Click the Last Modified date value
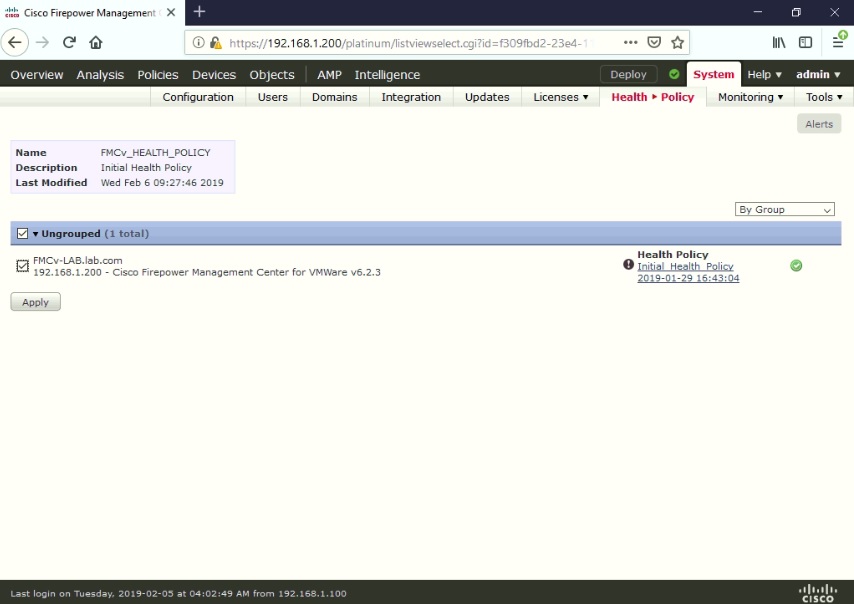The image size is (854, 604). tap(162, 182)
